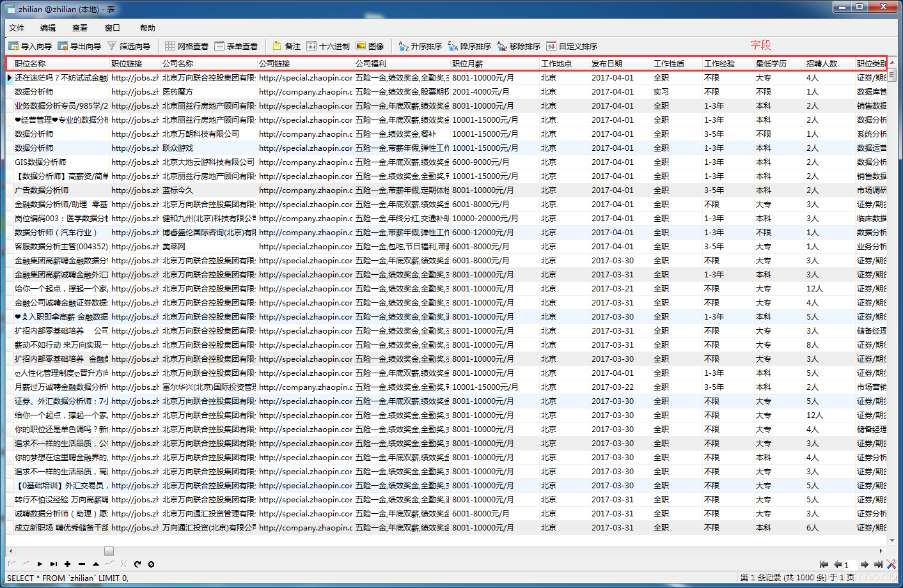The height and width of the screenshot is (588, 903).
Task: Open the 查看 menu
Action: pyautogui.click(x=80, y=27)
